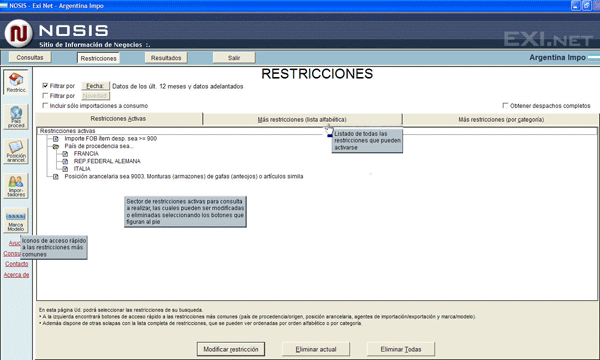The height and width of the screenshot is (360, 600).
Task: Open País proced. quick access icon
Action: (16, 117)
